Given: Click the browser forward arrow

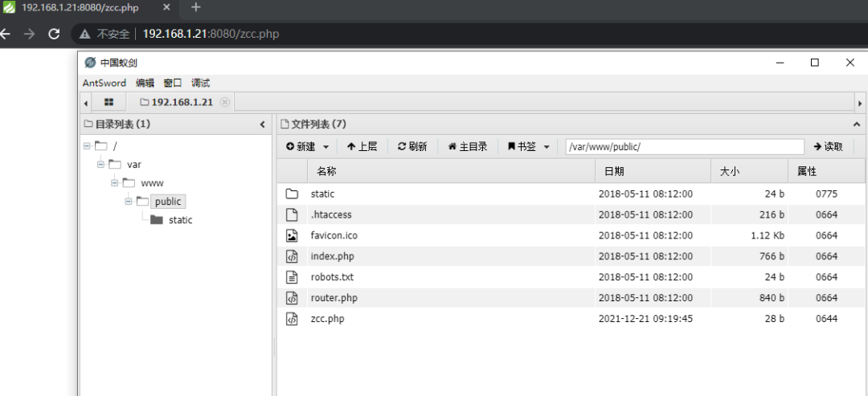Looking at the screenshot, I should coord(30,34).
